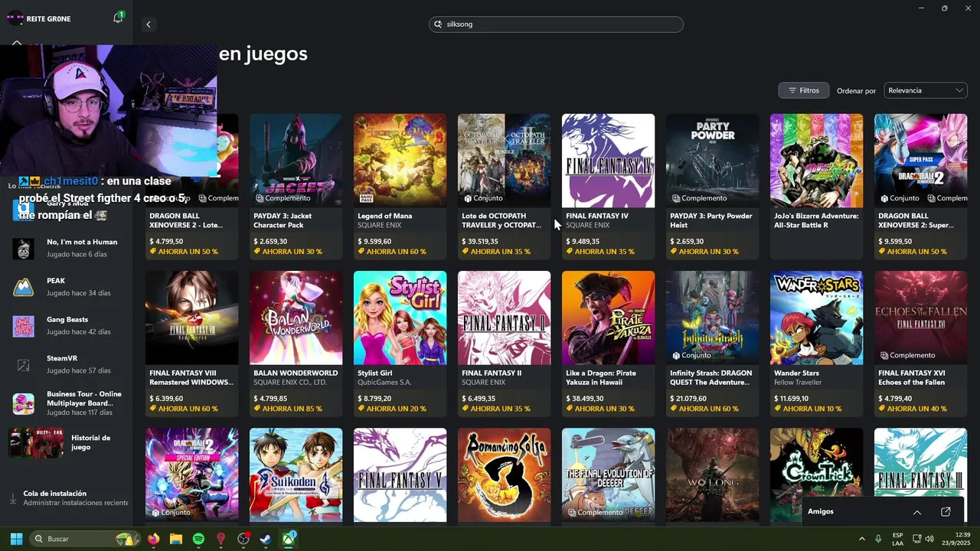
Task: Open Stylist Girl game cover
Action: [400, 318]
